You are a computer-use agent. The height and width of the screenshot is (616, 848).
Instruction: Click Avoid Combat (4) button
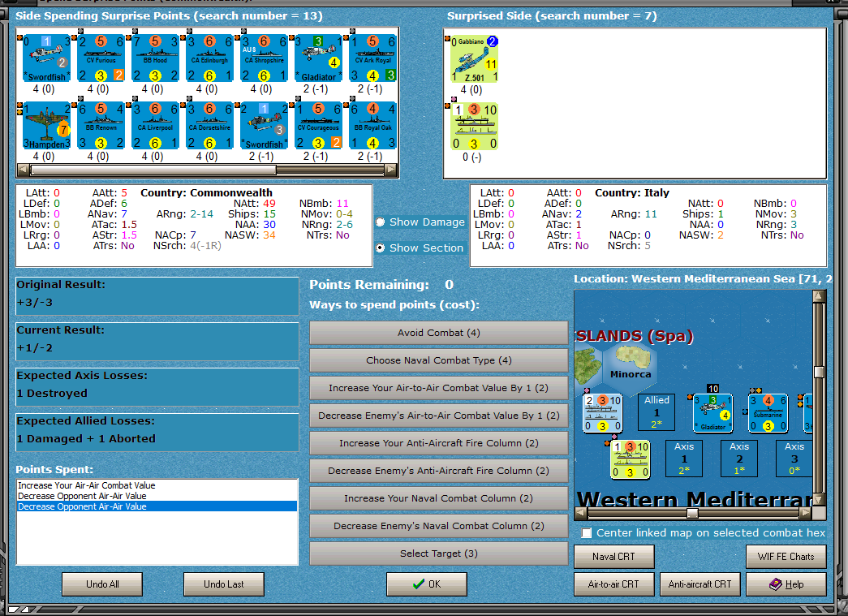pos(438,333)
